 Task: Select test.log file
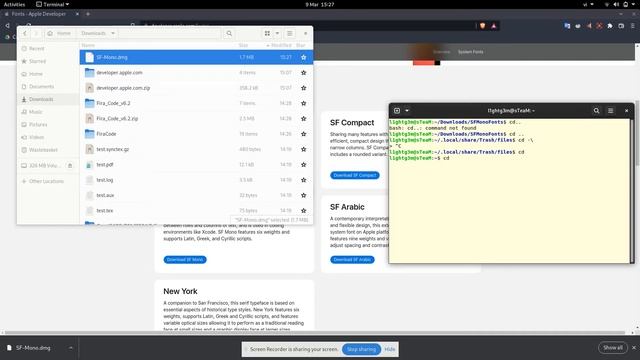coord(196,180)
